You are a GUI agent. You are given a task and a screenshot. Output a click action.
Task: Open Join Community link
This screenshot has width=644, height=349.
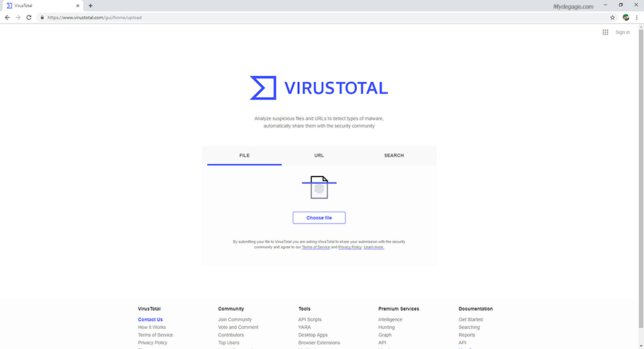tap(235, 319)
